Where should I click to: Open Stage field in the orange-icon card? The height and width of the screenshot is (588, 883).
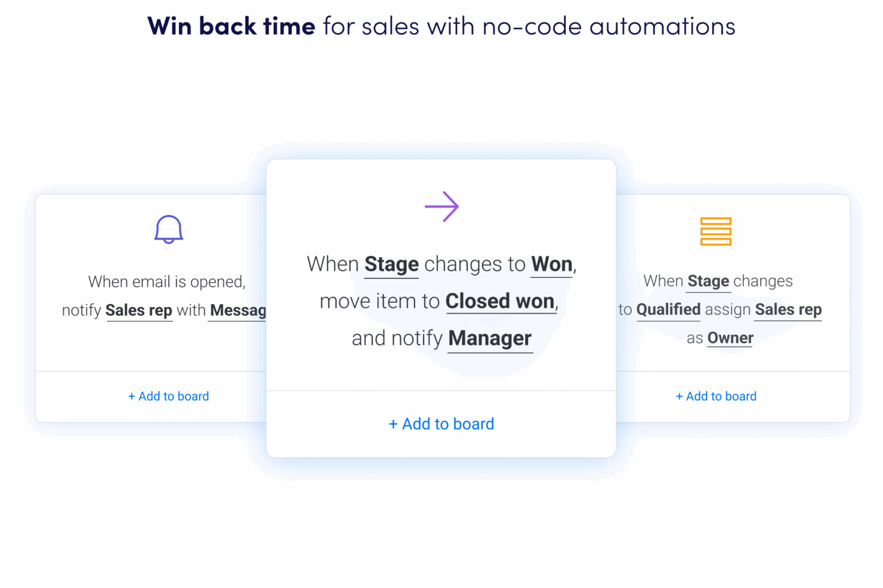point(708,281)
